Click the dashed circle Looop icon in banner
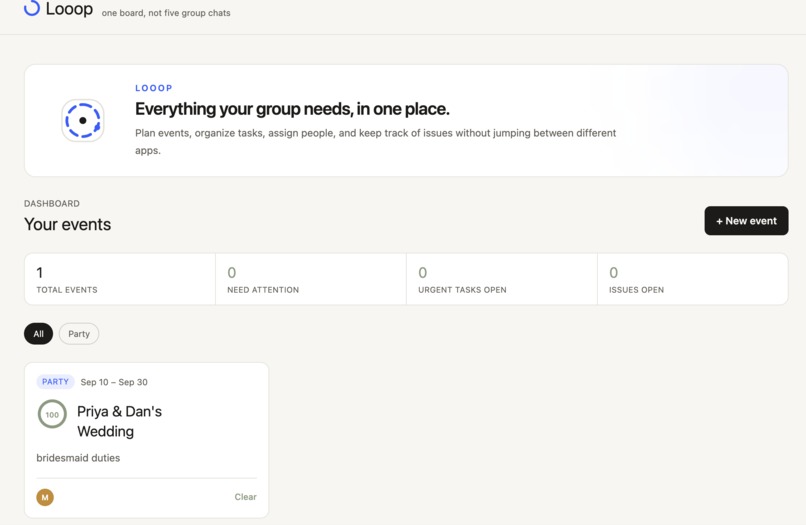This screenshot has width=806, height=525. pyautogui.click(x=83, y=120)
